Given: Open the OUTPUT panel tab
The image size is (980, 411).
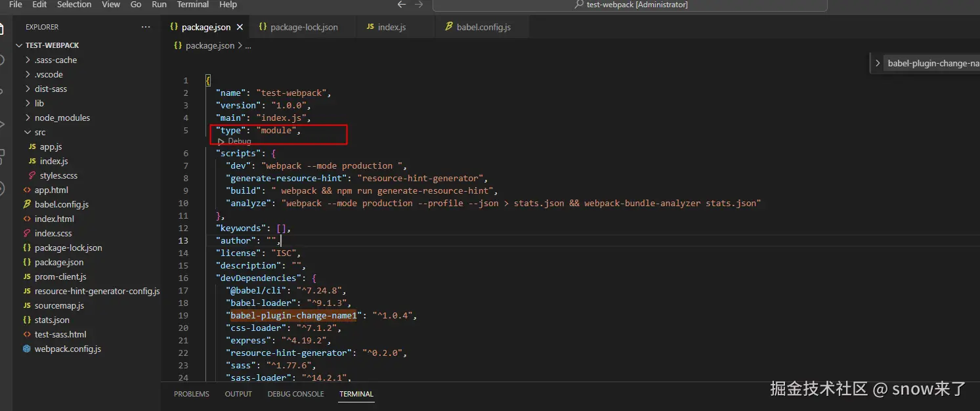Looking at the screenshot, I should (238, 394).
